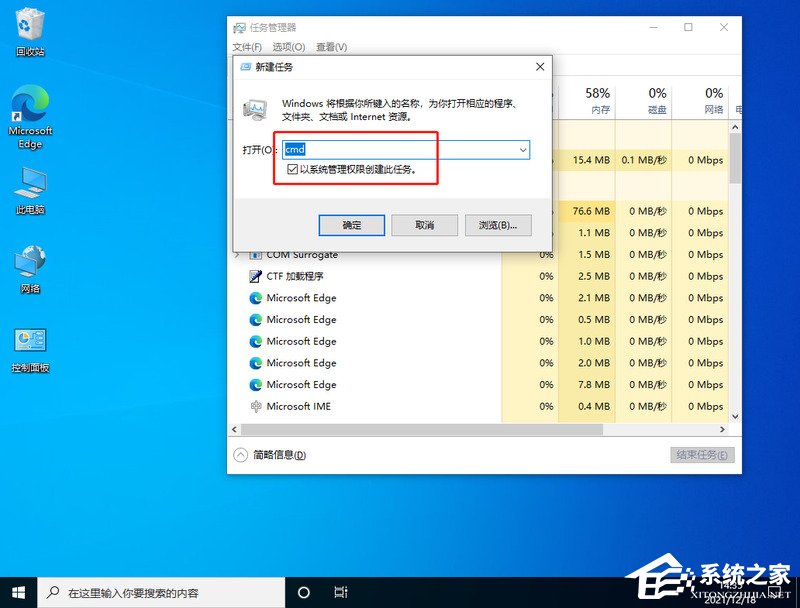800x608 pixels.
Task: Select the COM Surrogate process icon
Action: [257, 255]
